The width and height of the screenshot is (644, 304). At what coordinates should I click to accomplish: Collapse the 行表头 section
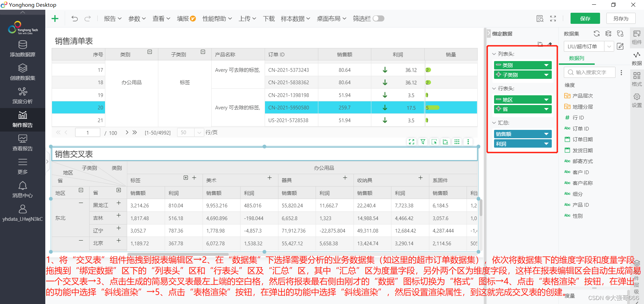494,89
